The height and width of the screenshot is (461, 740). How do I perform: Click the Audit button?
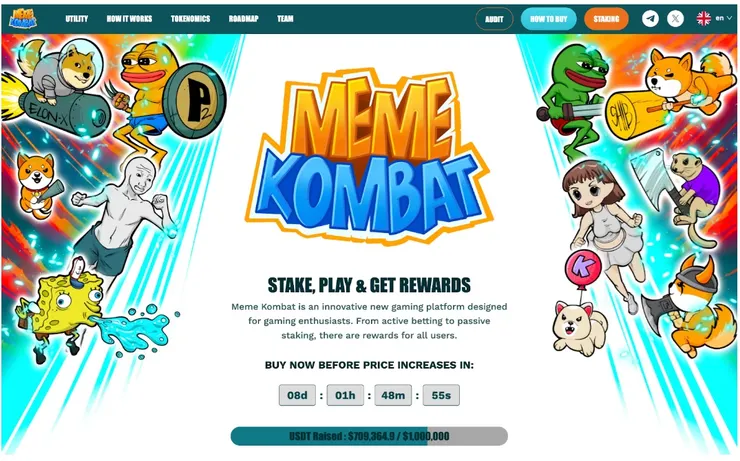pyautogui.click(x=494, y=19)
